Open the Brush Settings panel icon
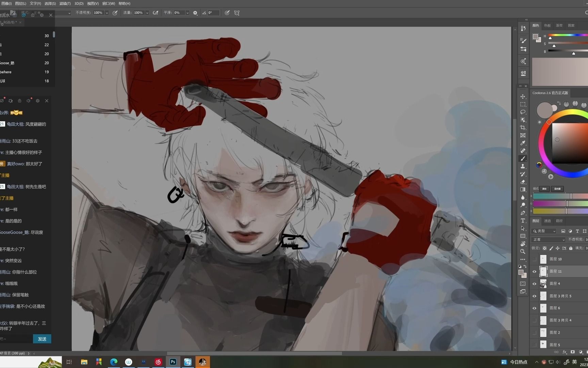 click(x=523, y=41)
